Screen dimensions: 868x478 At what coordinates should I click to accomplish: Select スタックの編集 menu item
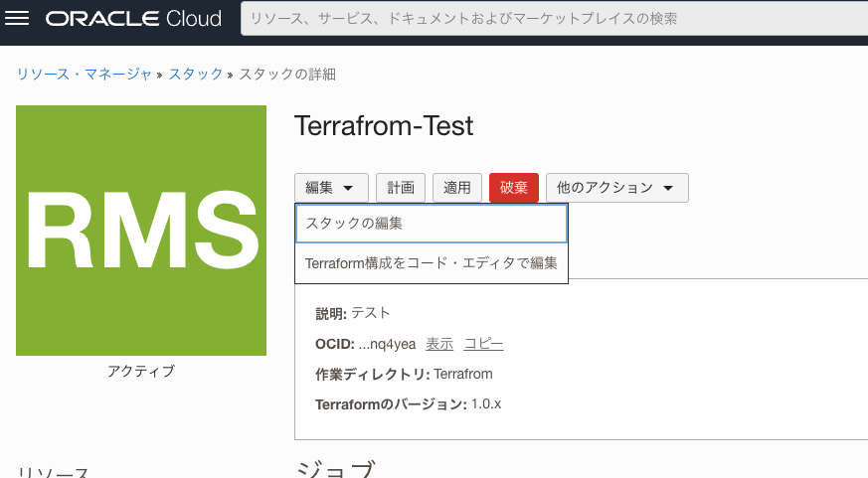(x=432, y=224)
